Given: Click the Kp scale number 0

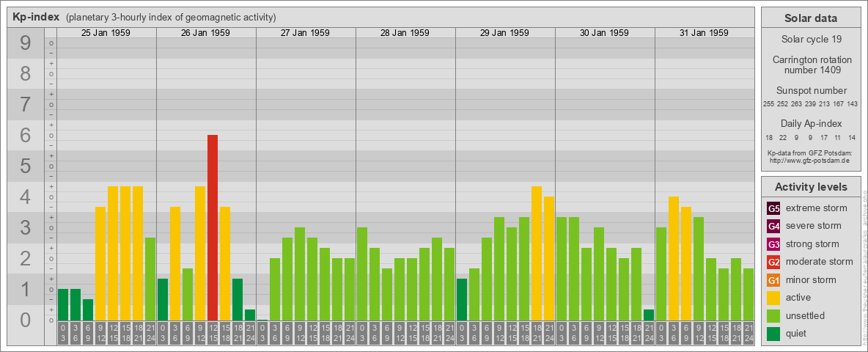Looking at the screenshot, I should [26, 320].
